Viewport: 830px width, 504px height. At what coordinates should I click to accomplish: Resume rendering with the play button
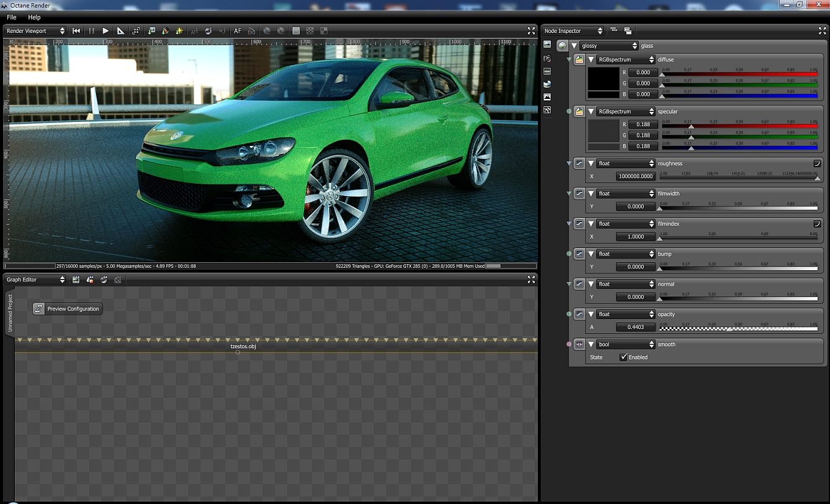point(106,31)
